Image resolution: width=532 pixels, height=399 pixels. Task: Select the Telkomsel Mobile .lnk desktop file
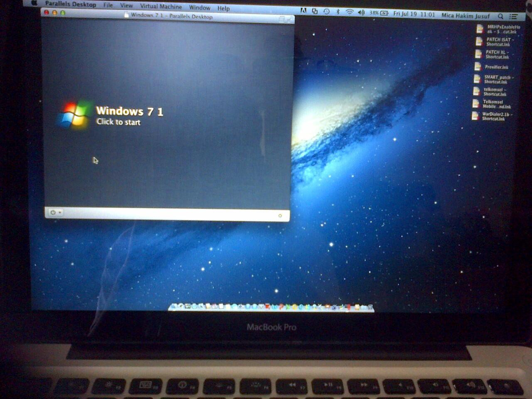[x=492, y=104]
